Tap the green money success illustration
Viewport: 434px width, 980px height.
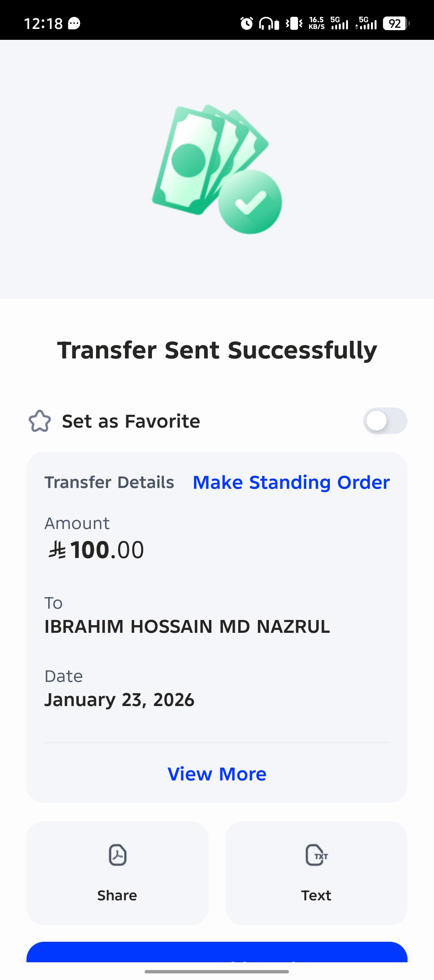217,169
